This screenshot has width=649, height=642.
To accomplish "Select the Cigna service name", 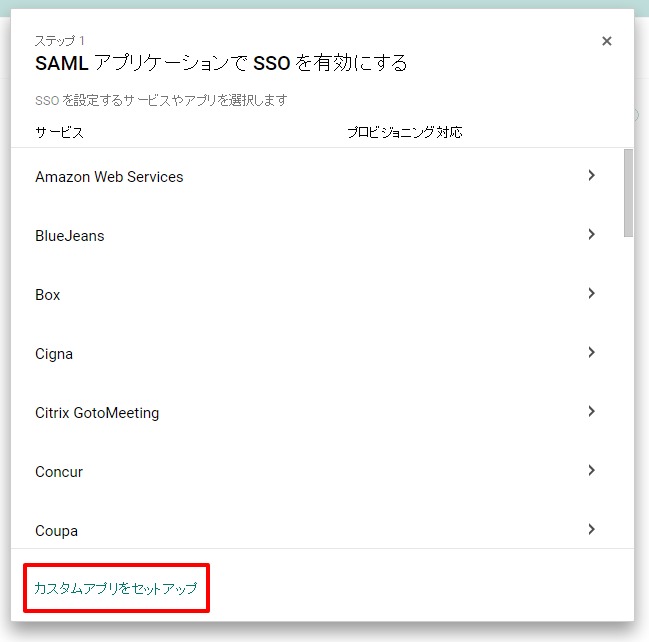I will point(54,354).
